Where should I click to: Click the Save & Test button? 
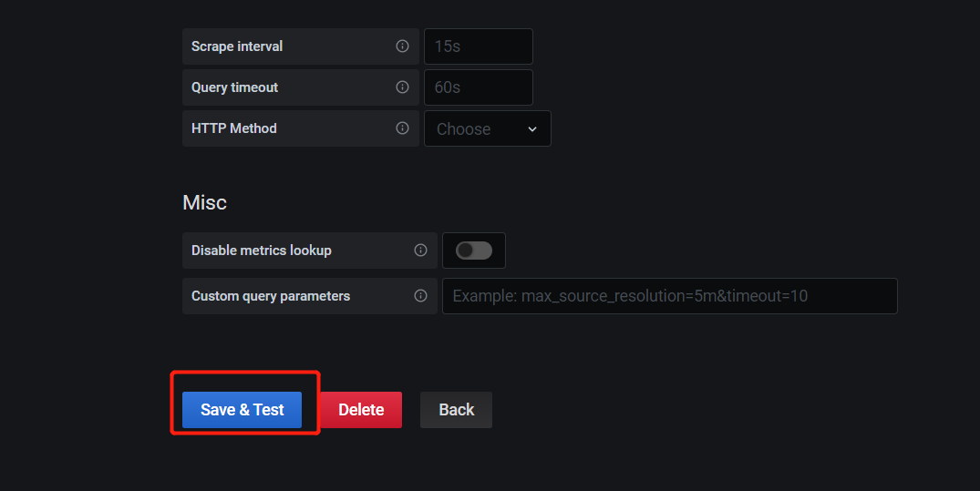242,410
